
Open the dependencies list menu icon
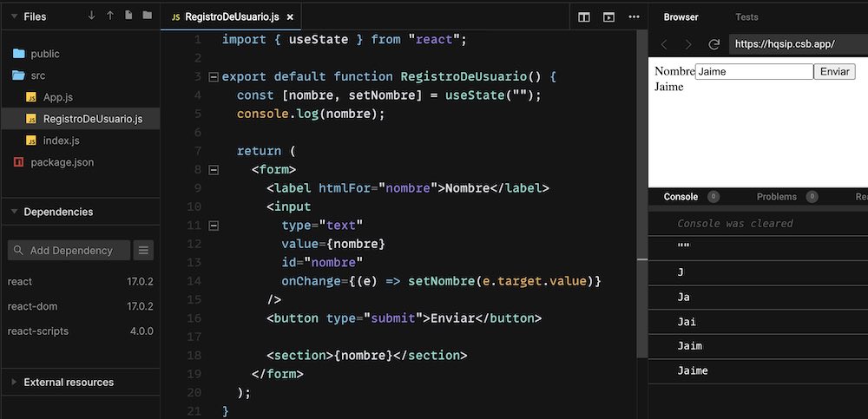pyautogui.click(x=144, y=250)
